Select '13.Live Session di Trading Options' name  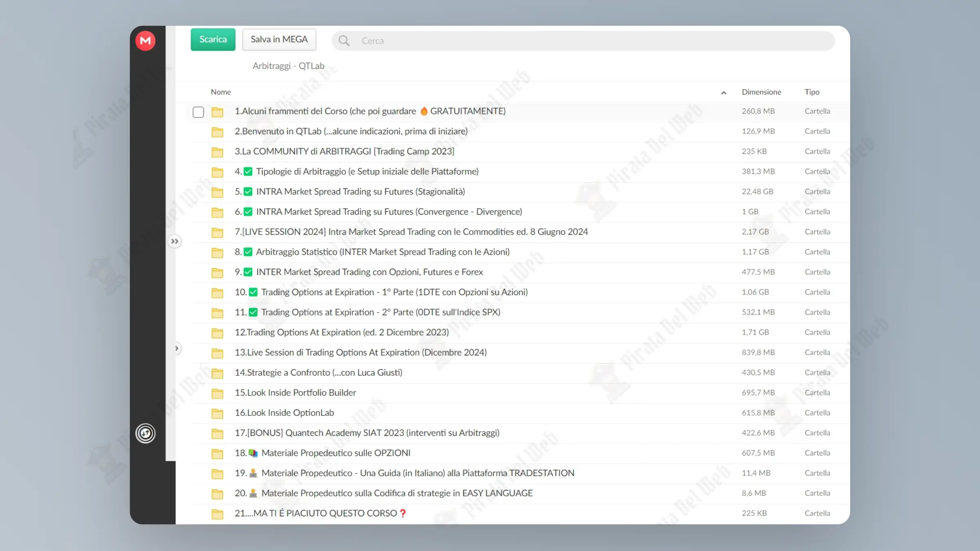[x=361, y=352]
